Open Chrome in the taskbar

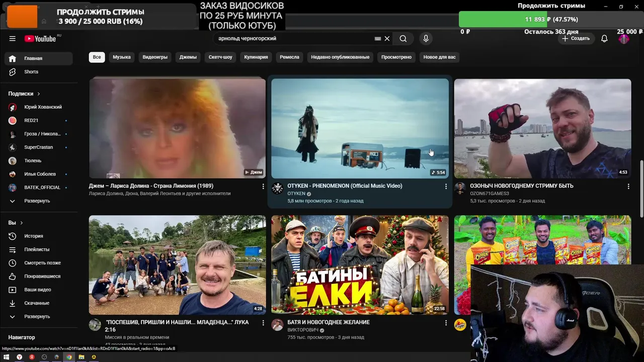(69, 357)
